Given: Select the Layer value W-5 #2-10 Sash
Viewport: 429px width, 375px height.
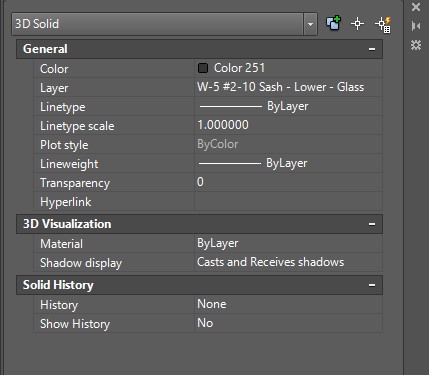Looking at the screenshot, I should 288,87.
